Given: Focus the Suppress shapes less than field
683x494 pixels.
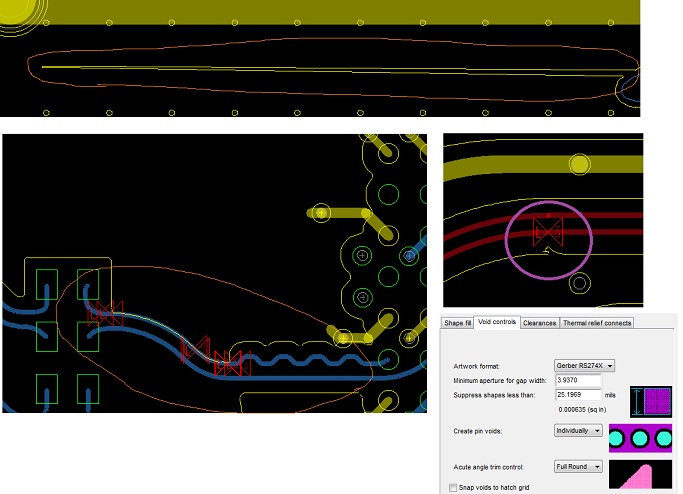Looking at the screenshot, I should coord(577,396).
